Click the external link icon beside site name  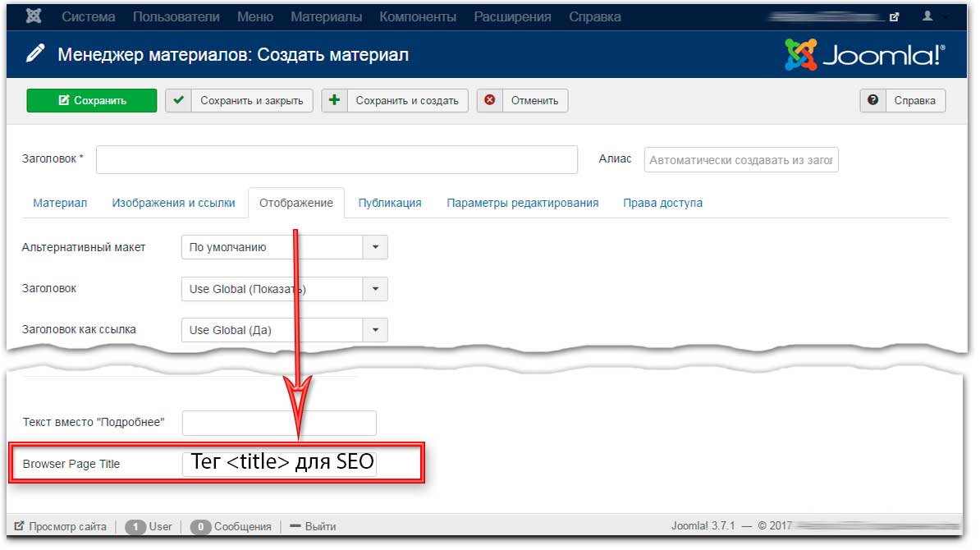(894, 16)
